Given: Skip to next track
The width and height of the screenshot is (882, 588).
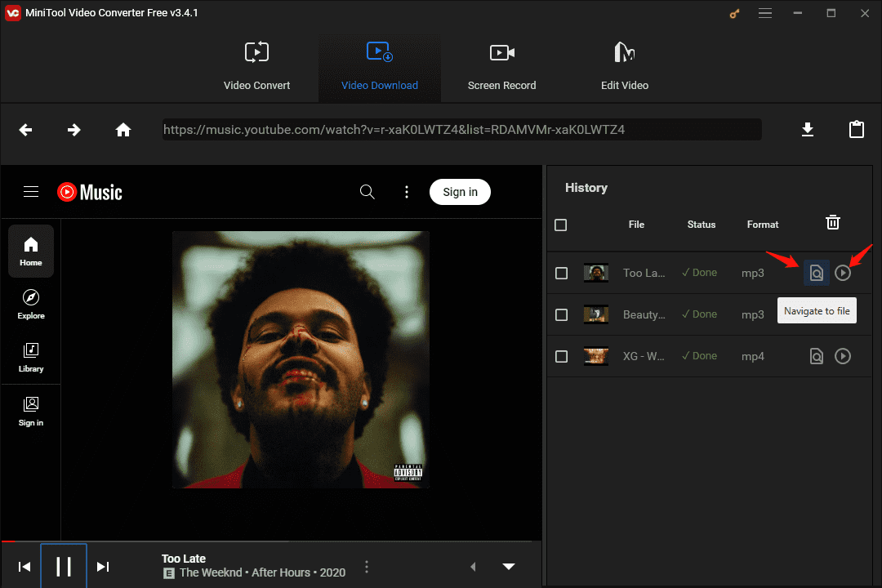Looking at the screenshot, I should [103, 567].
